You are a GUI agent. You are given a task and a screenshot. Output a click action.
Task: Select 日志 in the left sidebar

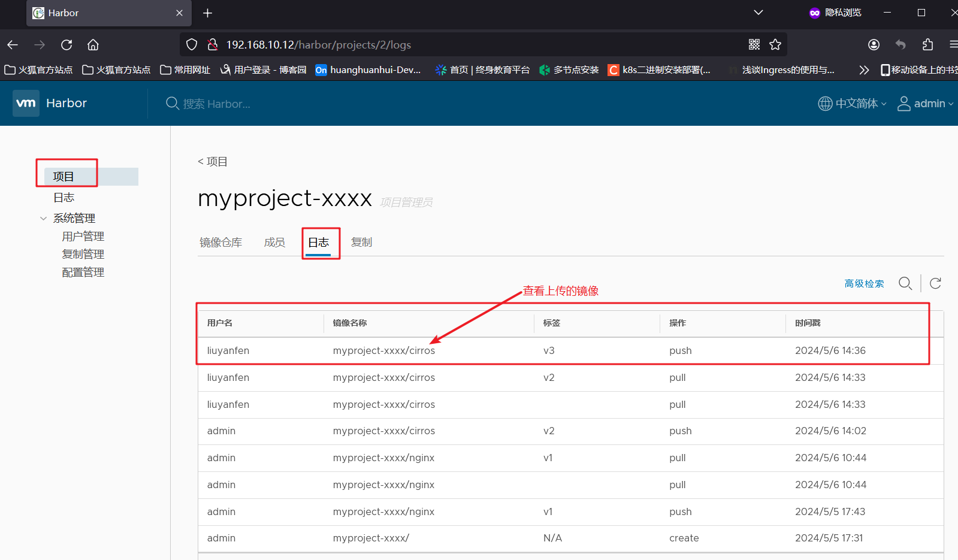pos(64,198)
